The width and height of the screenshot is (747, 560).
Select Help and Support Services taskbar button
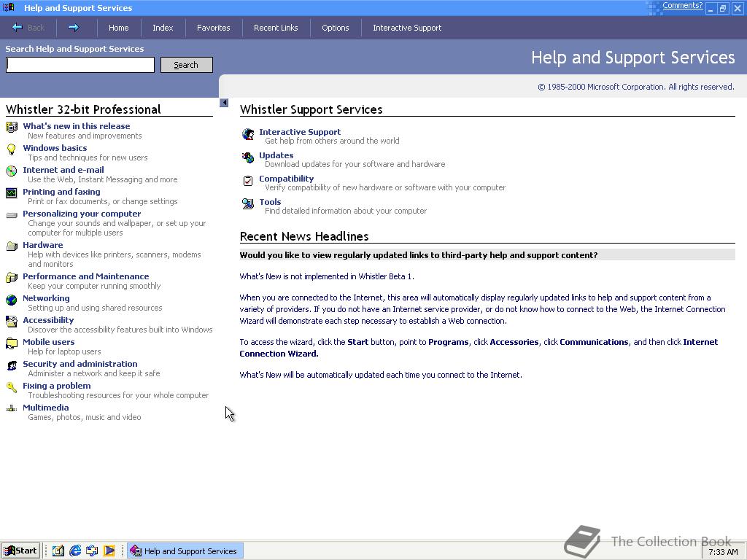(185, 551)
